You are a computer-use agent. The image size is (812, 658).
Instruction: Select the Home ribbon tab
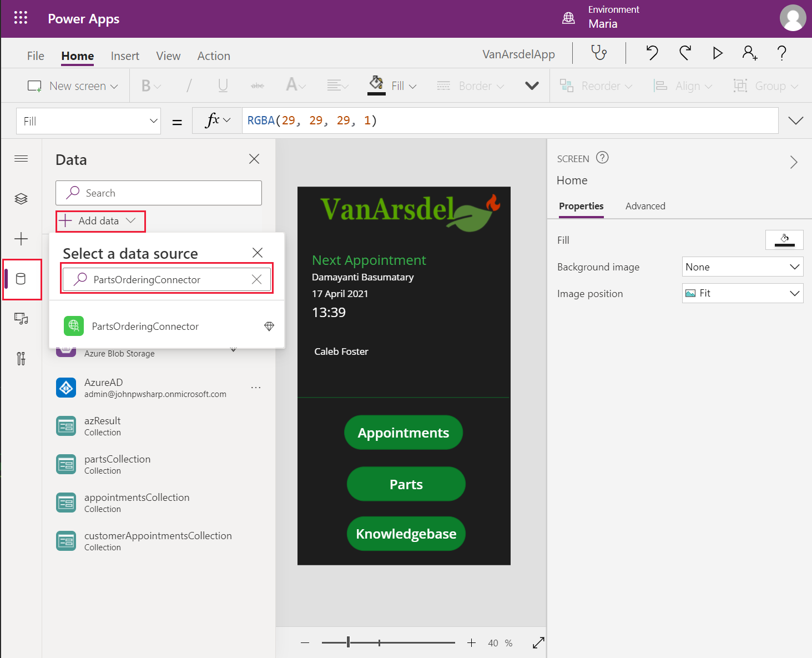pyautogui.click(x=78, y=56)
